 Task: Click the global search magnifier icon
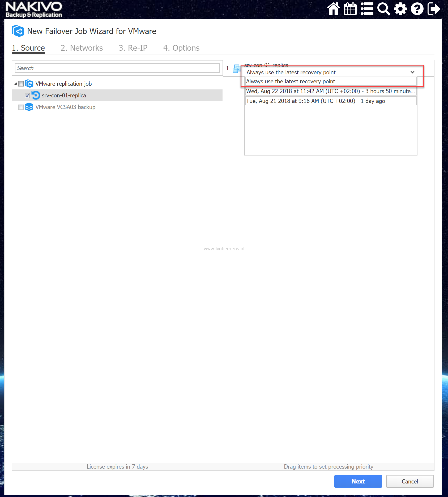[x=383, y=9]
